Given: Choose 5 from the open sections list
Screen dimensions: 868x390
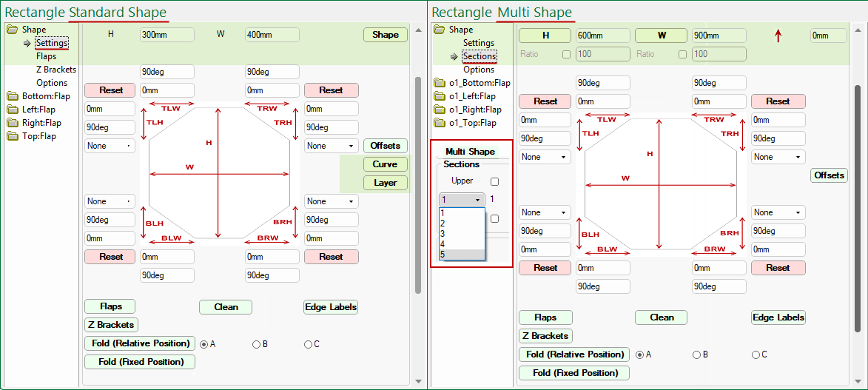Looking at the screenshot, I should click(x=461, y=255).
